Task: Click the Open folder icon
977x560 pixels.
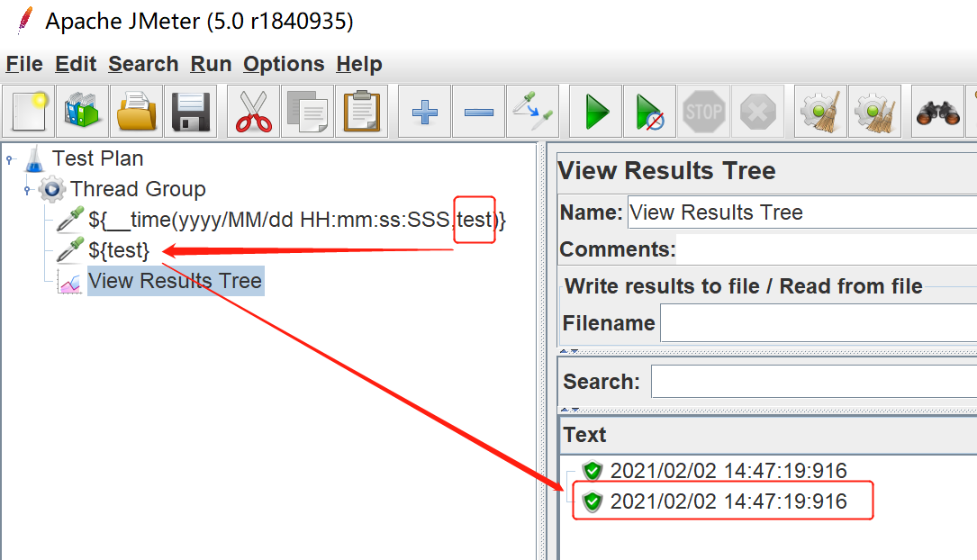Action: tap(137, 112)
